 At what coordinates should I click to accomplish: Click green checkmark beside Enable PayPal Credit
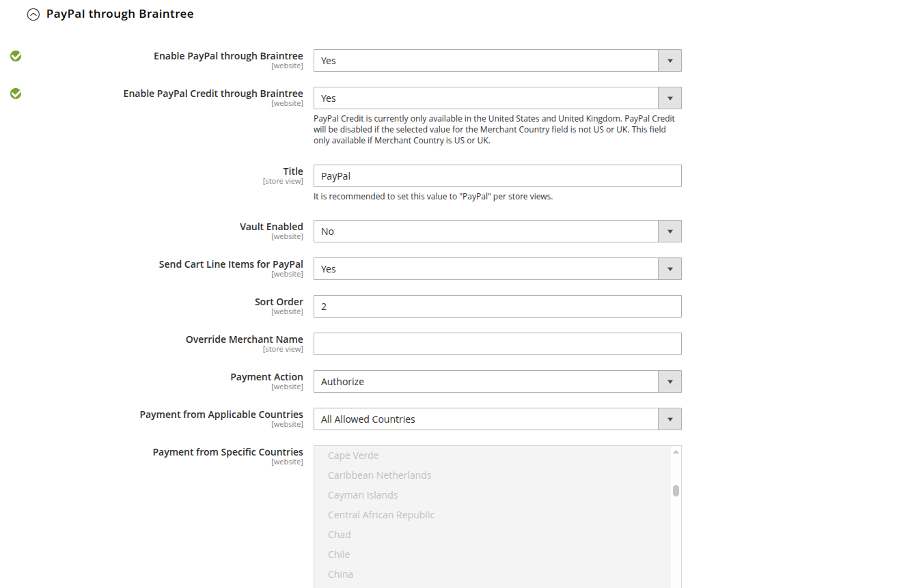[x=16, y=94]
